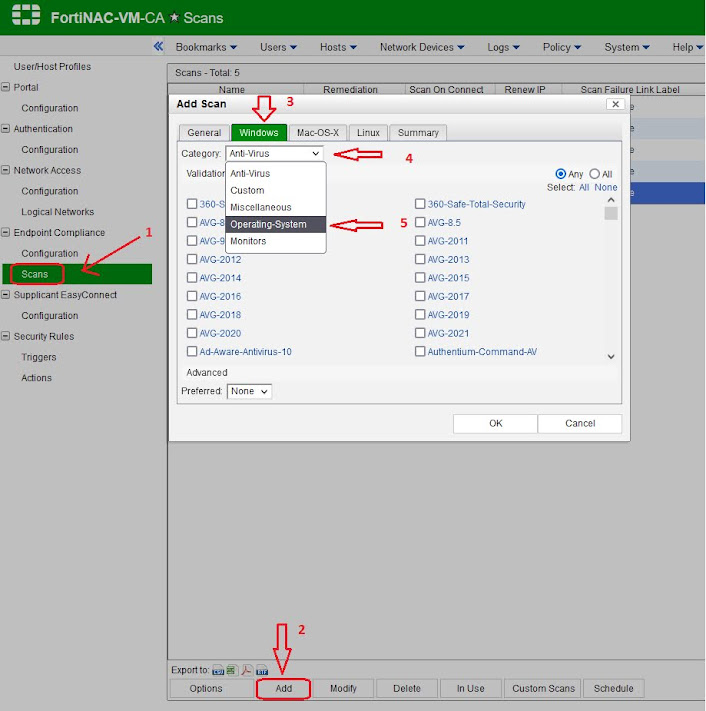The image size is (706, 711).
Task: Click the Delete button
Action: pyautogui.click(x=407, y=688)
